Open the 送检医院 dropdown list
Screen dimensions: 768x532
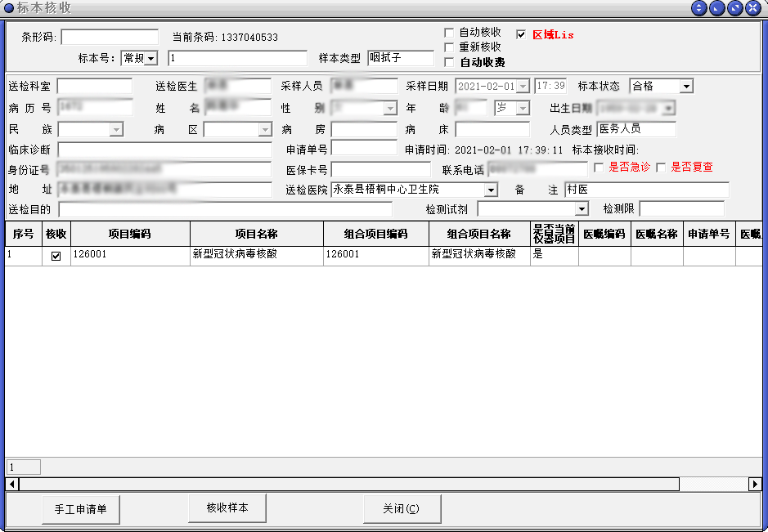pyautogui.click(x=491, y=190)
